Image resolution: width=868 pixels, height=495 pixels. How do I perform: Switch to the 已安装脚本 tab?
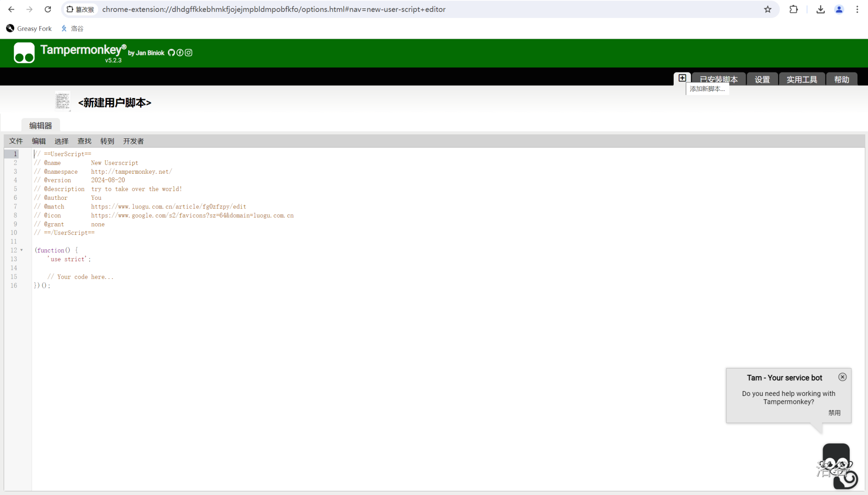click(719, 79)
